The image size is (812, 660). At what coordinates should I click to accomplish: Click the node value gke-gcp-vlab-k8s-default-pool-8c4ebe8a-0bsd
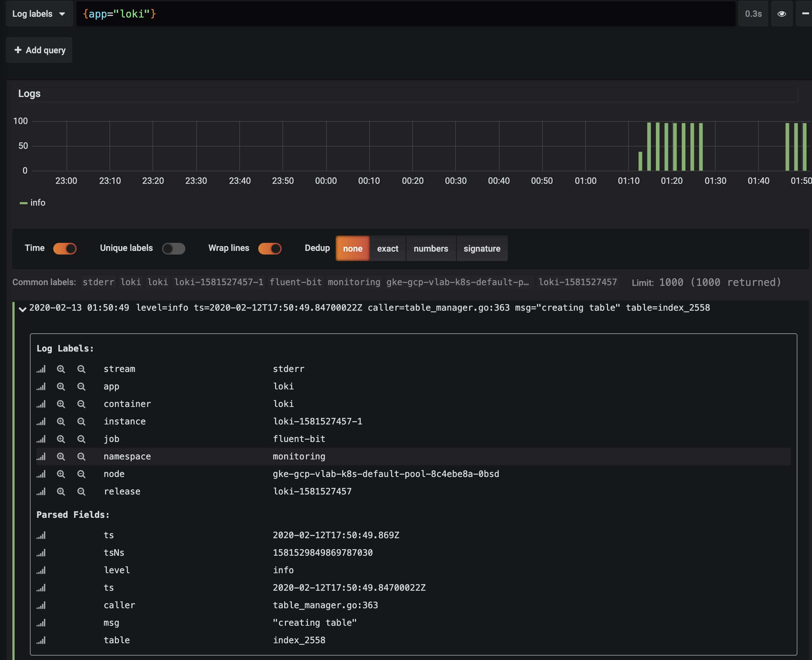point(386,474)
